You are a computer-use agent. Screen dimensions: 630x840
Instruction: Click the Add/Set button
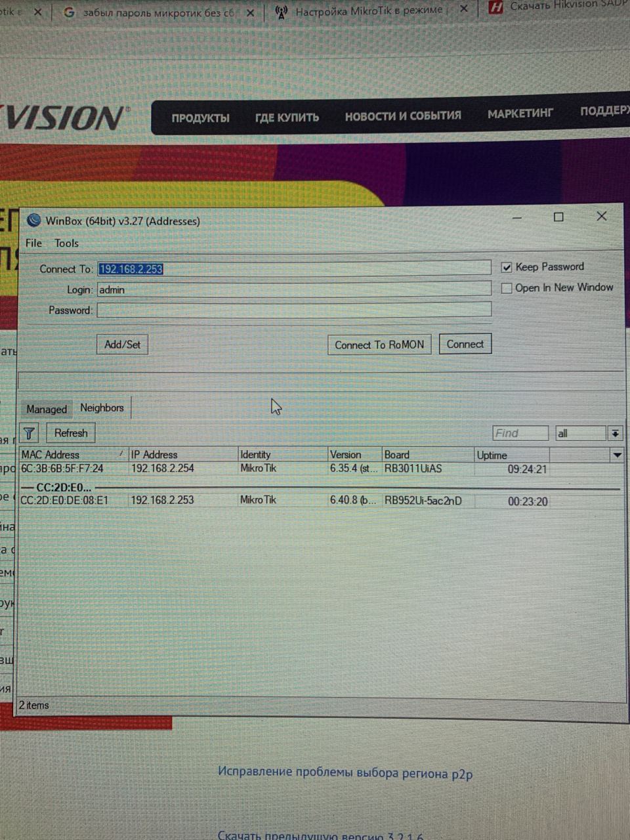click(x=122, y=345)
